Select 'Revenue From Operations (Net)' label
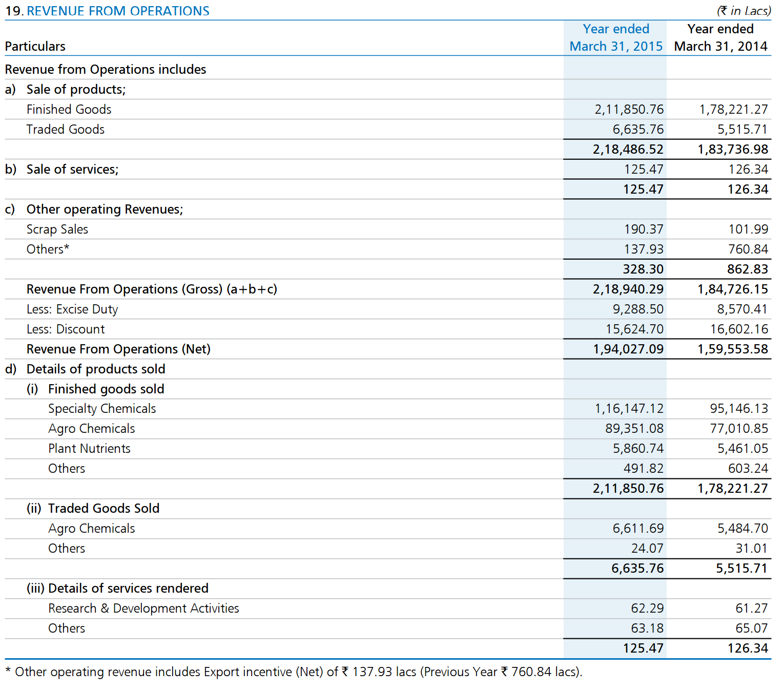This screenshot has width=784, height=691. point(118,349)
